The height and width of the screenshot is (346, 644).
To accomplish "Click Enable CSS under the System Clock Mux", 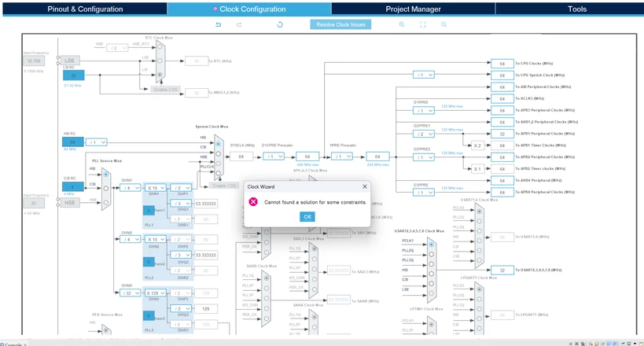I will click(224, 186).
